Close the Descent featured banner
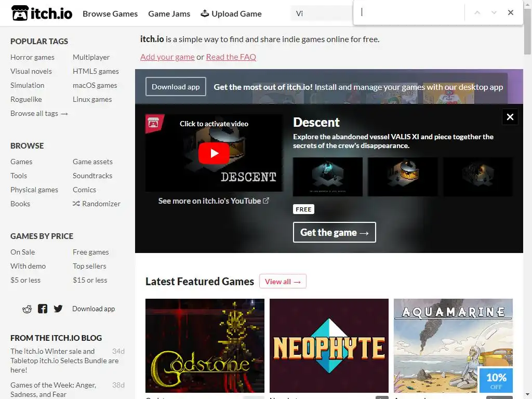The height and width of the screenshot is (399, 532). coord(510,117)
